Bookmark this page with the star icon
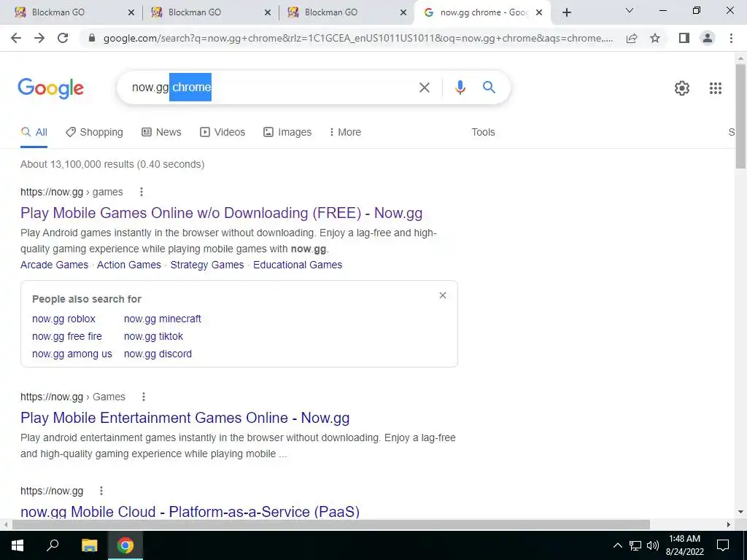Image resolution: width=747 pixels, height=560 pixels. coord(655,38)
